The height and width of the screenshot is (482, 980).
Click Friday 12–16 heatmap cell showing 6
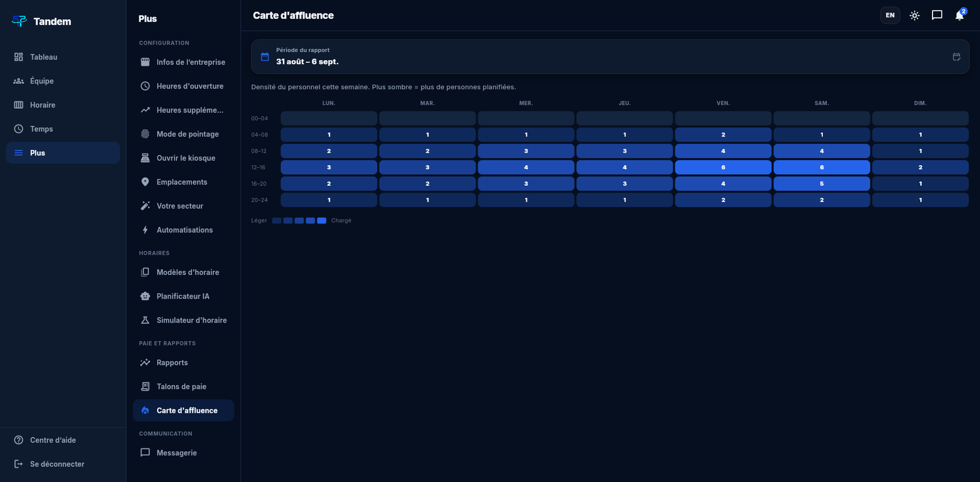click(x=723, y=167)
